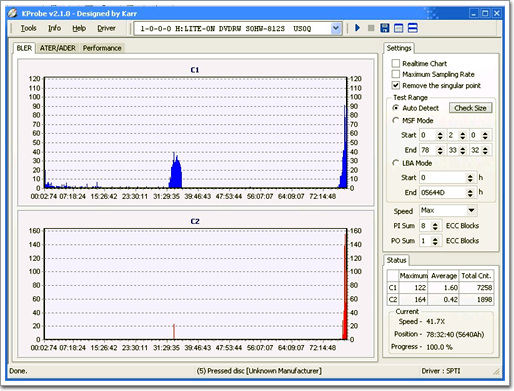Click the C2 chart title
This screenshot has width=514, height=391.
coord(195,221)
